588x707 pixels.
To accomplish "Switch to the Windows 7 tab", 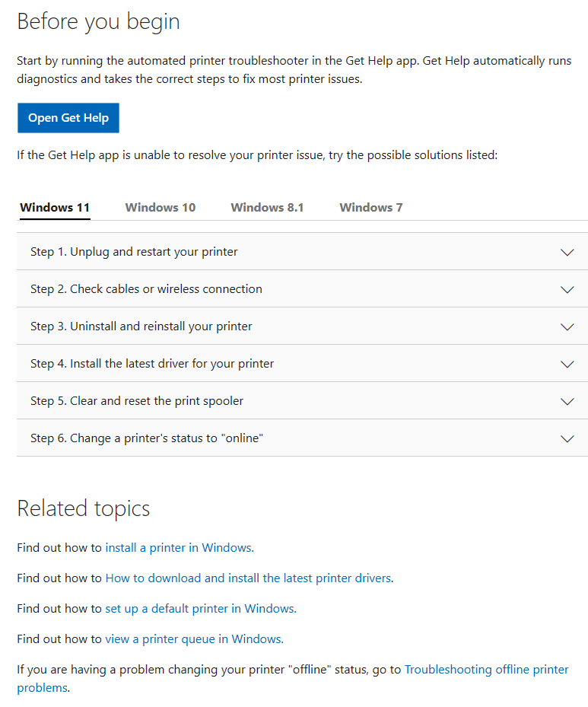I will coord(370,207).
